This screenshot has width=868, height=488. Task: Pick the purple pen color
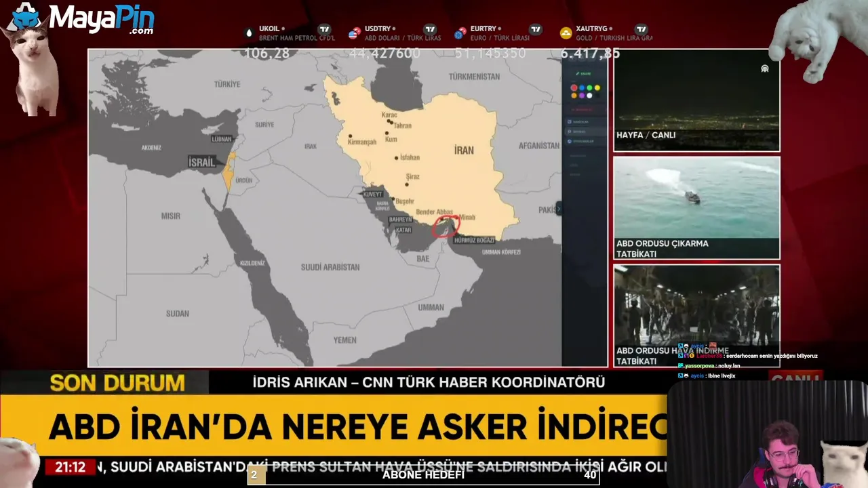582,96
